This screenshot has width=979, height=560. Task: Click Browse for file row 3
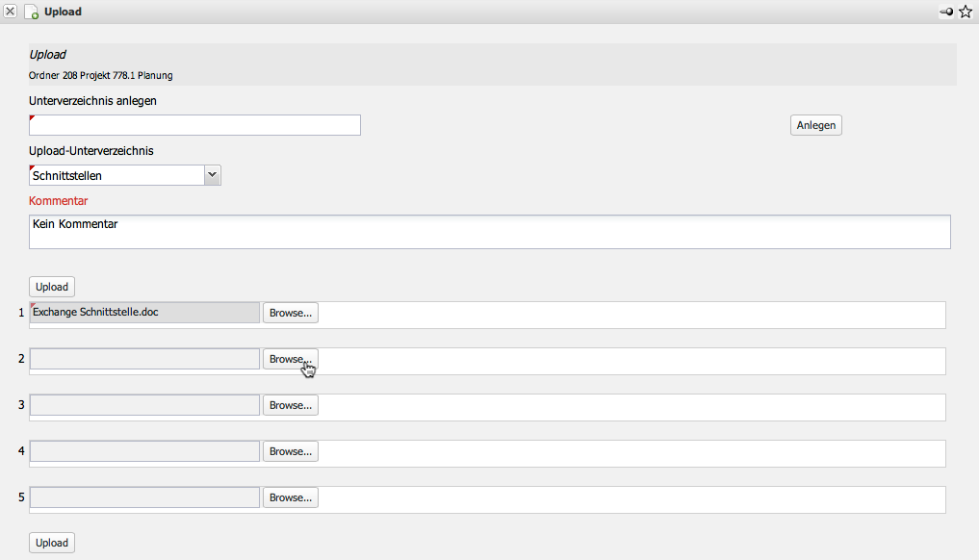(291, 405)
